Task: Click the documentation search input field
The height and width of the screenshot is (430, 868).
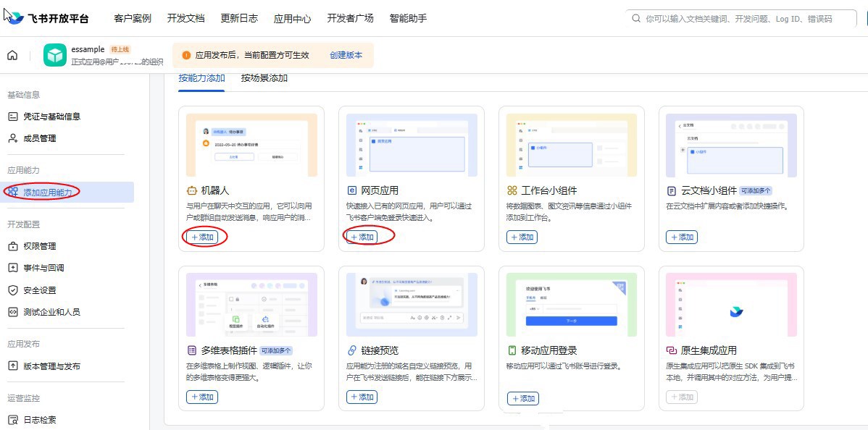Action: pyautogui.click(x=739, y=19)
